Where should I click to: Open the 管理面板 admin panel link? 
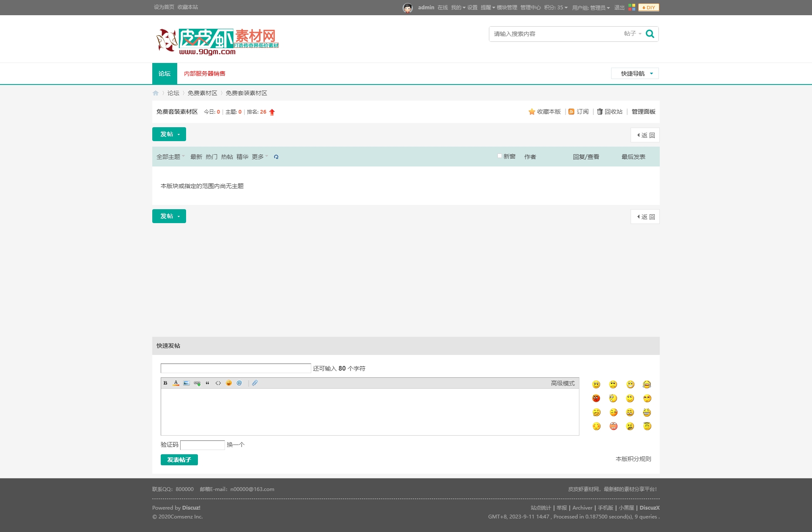[643, 112]
